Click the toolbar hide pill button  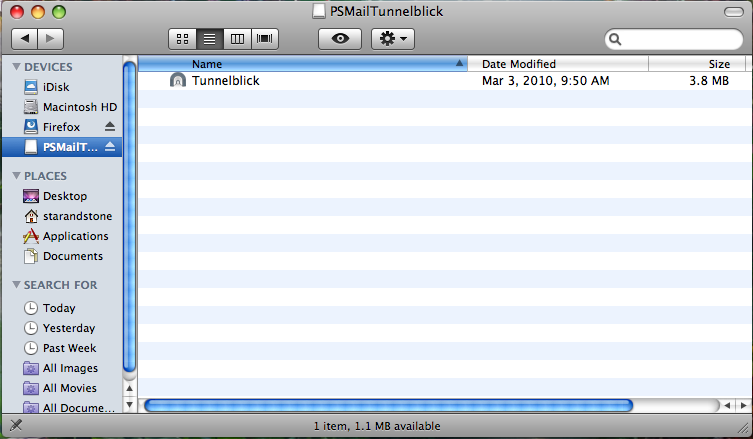[734, 12]
